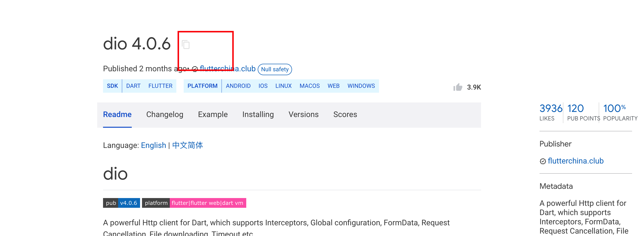644x236 pixels.
Task: Click the SDK tag label
Action: click(x=112, y=86)
